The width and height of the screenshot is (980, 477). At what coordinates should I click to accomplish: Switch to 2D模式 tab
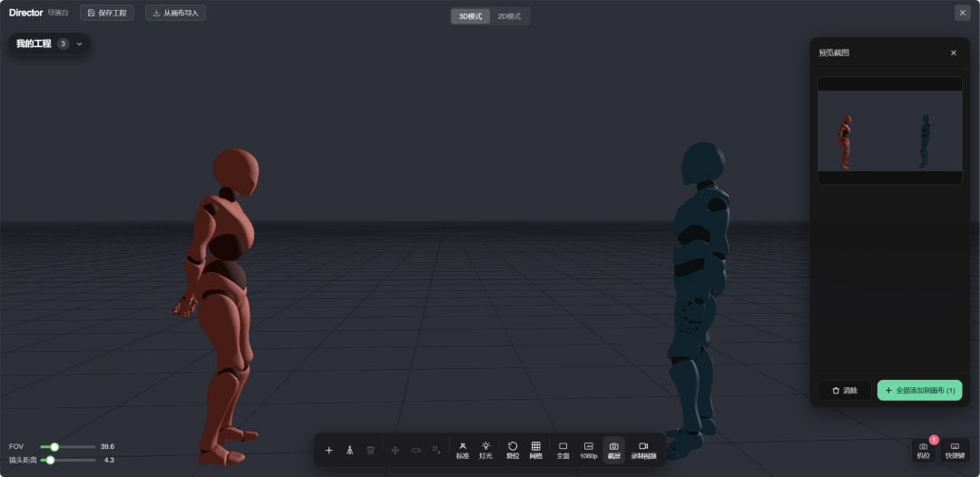pos(509,16)
